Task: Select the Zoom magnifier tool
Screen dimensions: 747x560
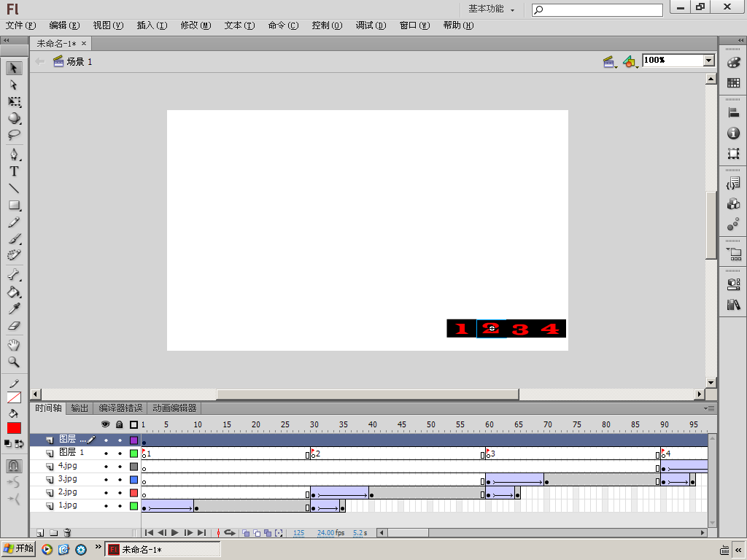Action: [14, 362]
